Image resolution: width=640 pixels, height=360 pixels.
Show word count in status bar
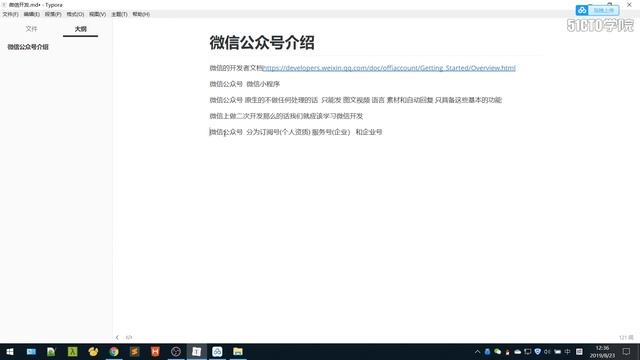626,338
